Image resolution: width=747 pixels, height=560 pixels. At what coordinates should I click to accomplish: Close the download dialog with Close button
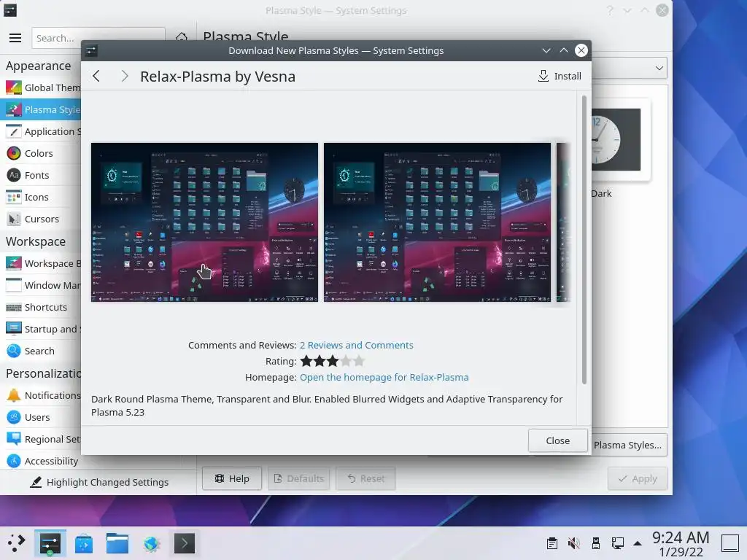point(557,440)
